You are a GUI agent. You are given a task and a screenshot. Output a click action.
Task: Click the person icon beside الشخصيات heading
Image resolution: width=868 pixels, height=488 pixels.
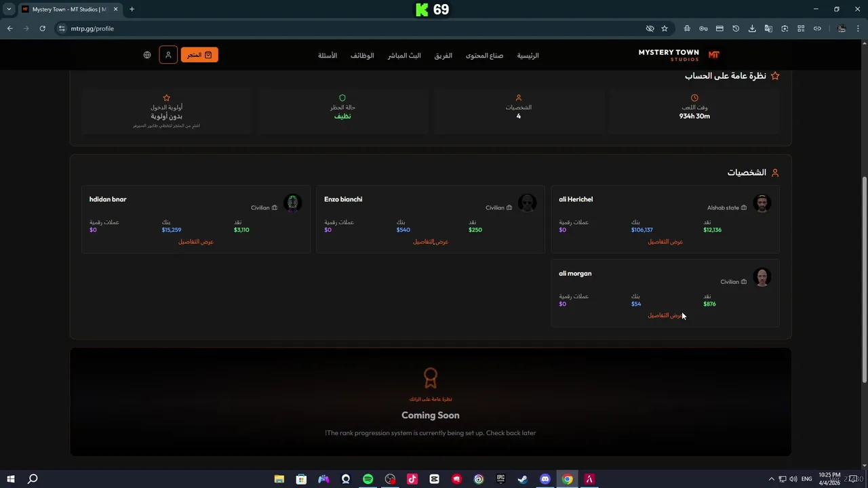coord(775,173)
